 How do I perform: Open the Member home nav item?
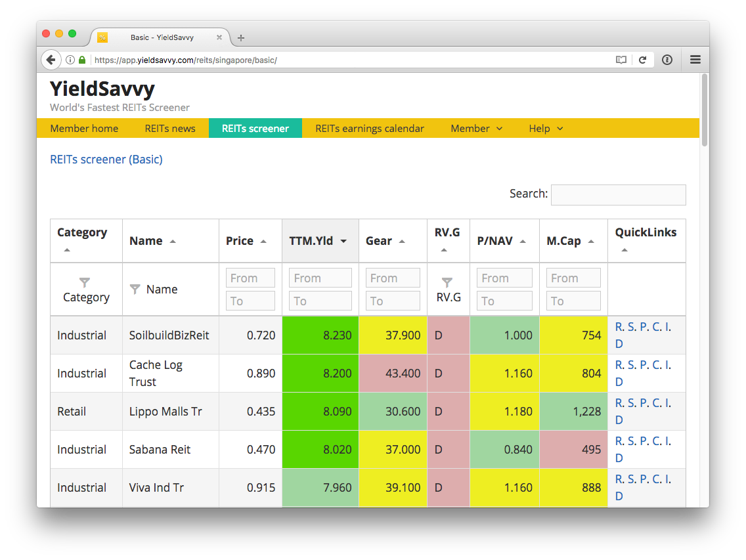[84, 129]
